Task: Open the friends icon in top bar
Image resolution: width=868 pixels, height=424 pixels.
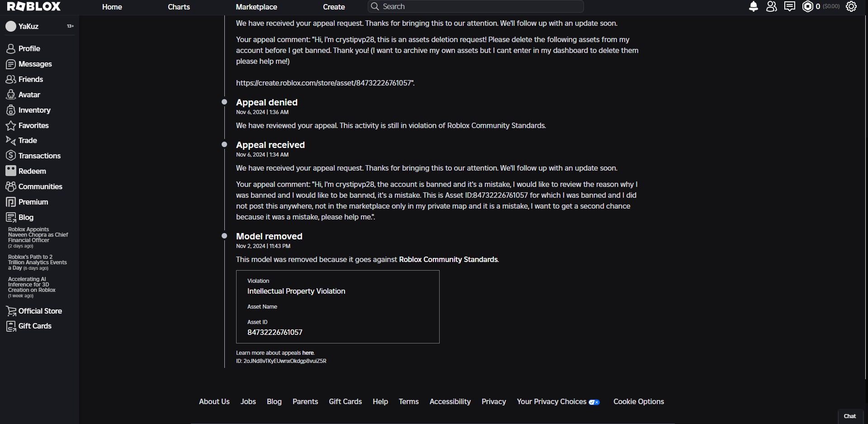Action: click(771, 6)
